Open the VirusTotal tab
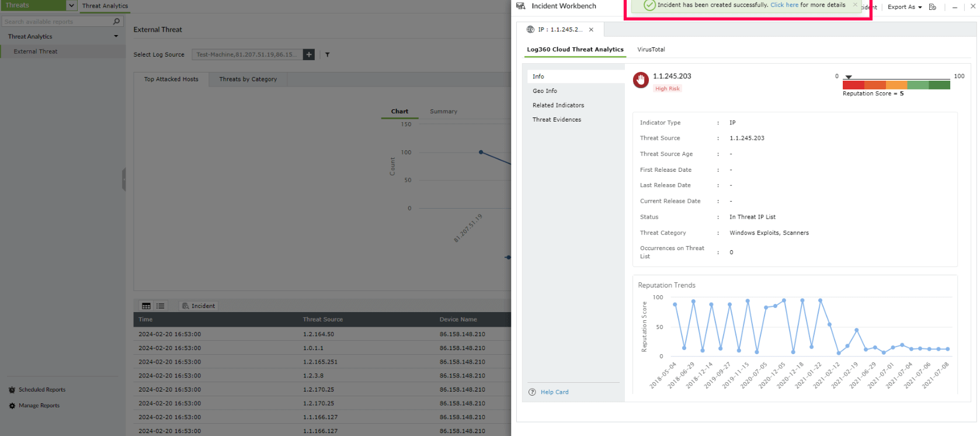The width and height of the screenshot is (980, 436). (651, 50)
